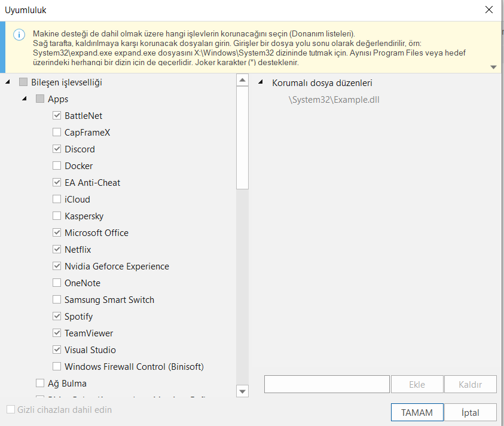
Task: Select the Docker label
Action: pos(78,166)
